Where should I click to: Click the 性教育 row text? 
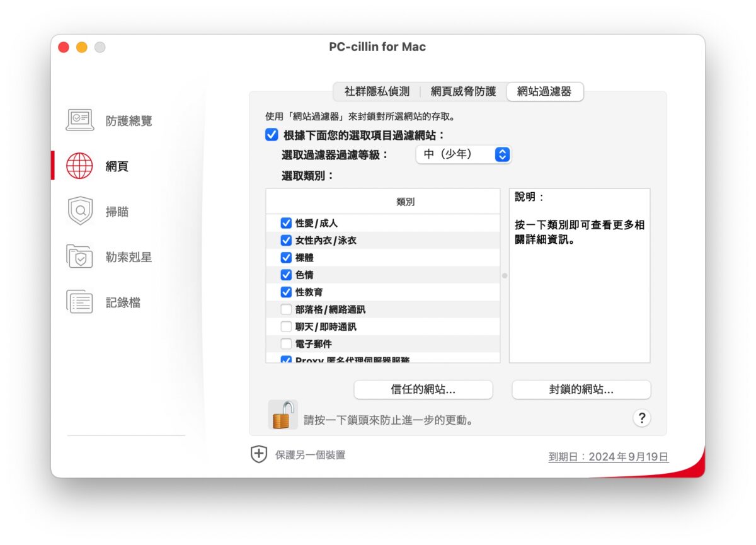[309, 292]
